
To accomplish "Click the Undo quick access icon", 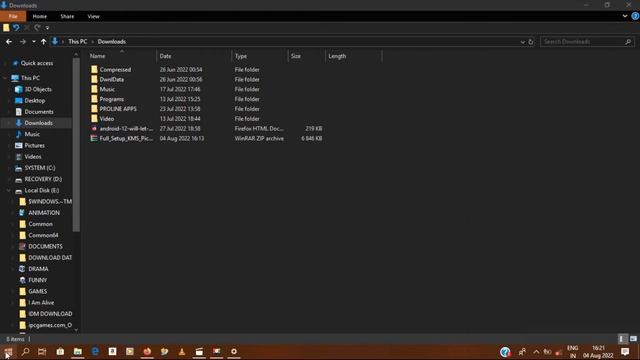I will 16,28.
